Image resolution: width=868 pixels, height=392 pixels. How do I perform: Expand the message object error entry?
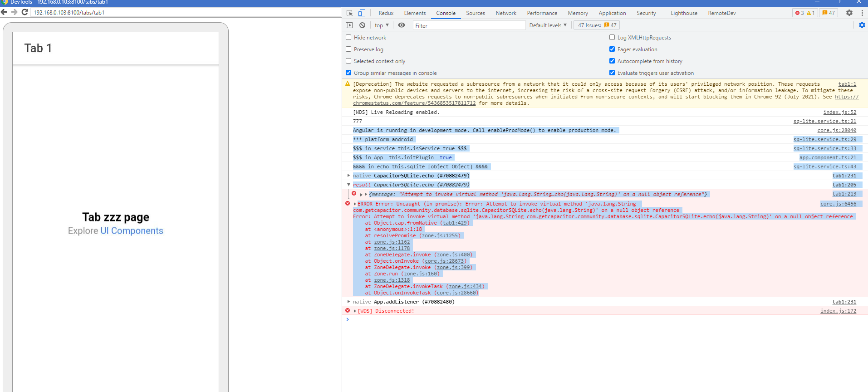(x=362, y=194)
